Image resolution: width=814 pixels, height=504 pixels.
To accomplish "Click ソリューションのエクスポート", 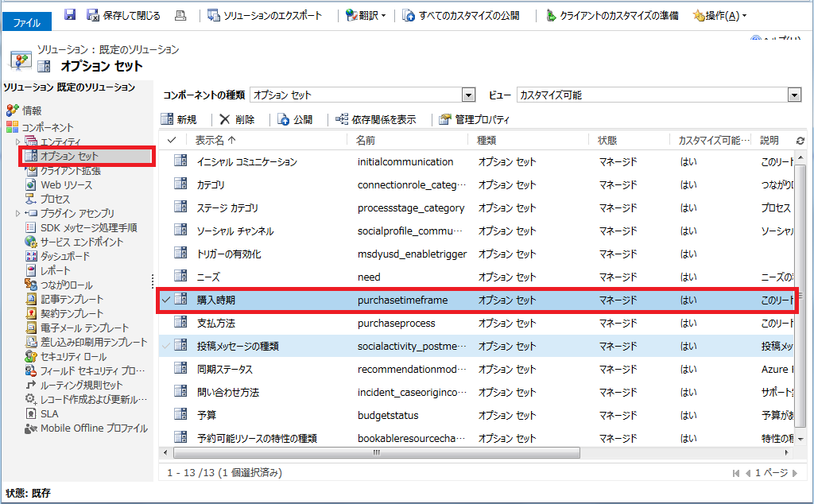I will tap(265, 16).
